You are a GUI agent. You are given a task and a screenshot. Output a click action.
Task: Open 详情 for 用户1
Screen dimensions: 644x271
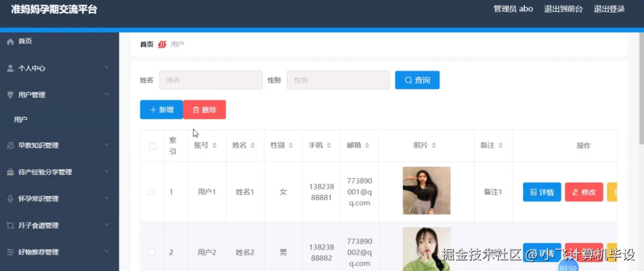pyautogui.click(x=542, y=192)
